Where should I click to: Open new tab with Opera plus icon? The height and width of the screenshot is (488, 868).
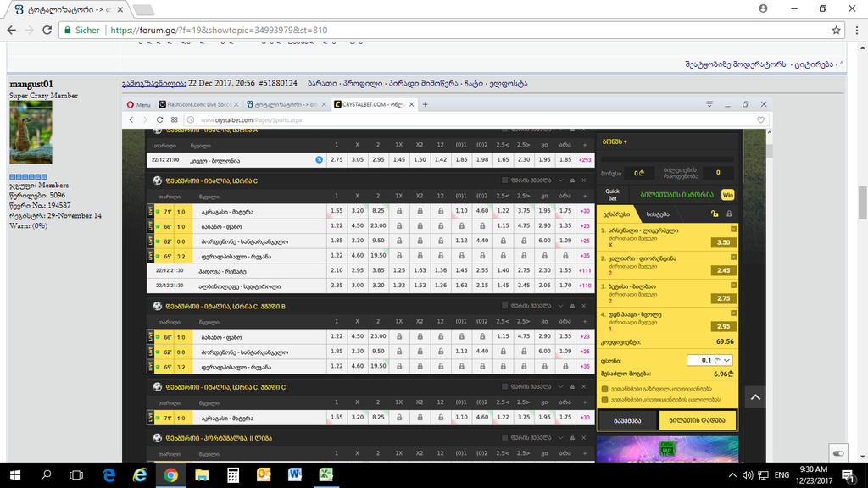pyautogui.click(x=426, y=104)
